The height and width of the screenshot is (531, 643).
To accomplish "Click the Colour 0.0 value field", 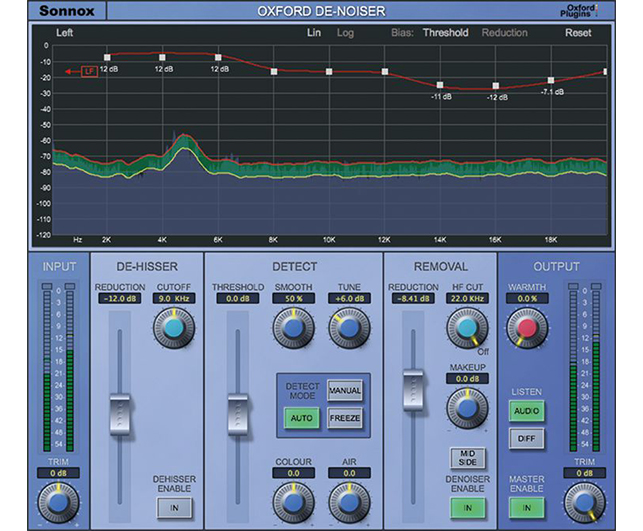I will (293, 473).
